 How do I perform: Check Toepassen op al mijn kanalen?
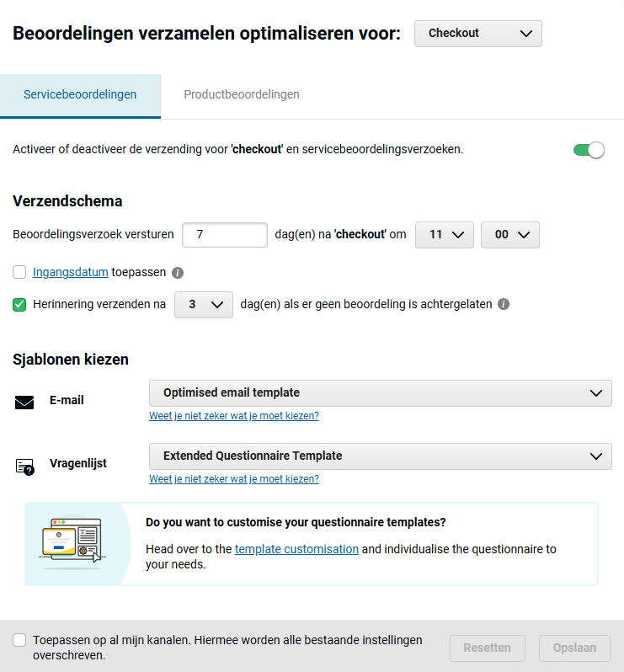[x=19, y=640]
